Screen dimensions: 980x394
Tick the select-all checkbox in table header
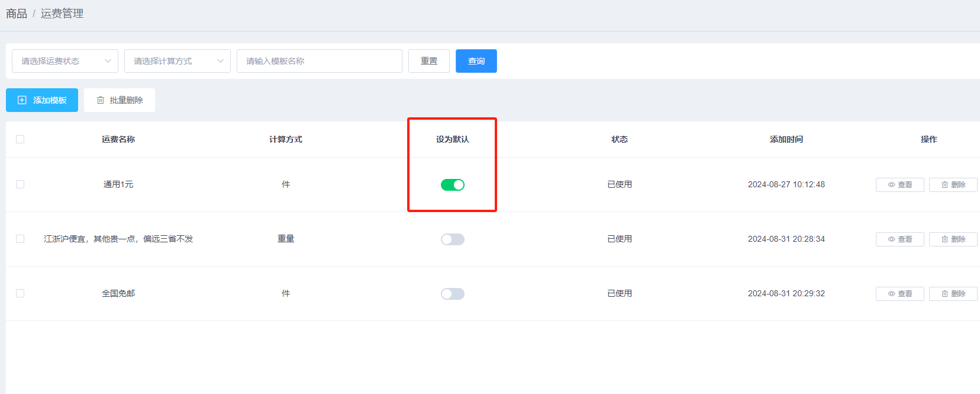click(x=20, y=139)
